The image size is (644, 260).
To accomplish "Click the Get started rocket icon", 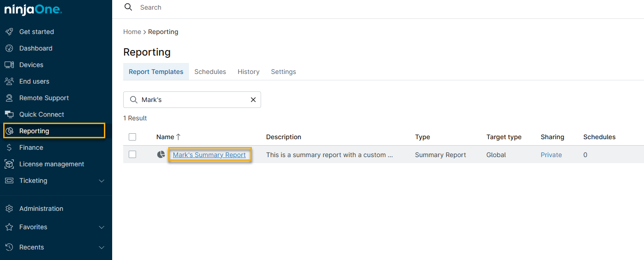I will coord(9,32).
